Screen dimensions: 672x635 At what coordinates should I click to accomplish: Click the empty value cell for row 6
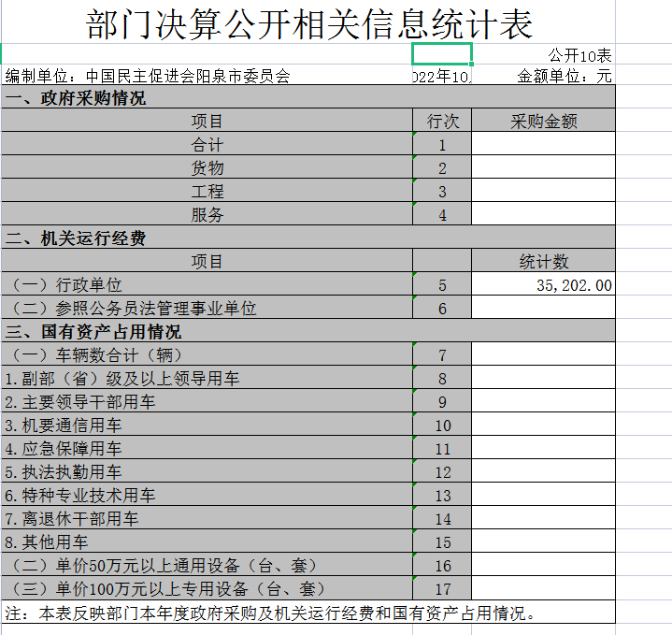pyautogui.click(x=543, y=308)
